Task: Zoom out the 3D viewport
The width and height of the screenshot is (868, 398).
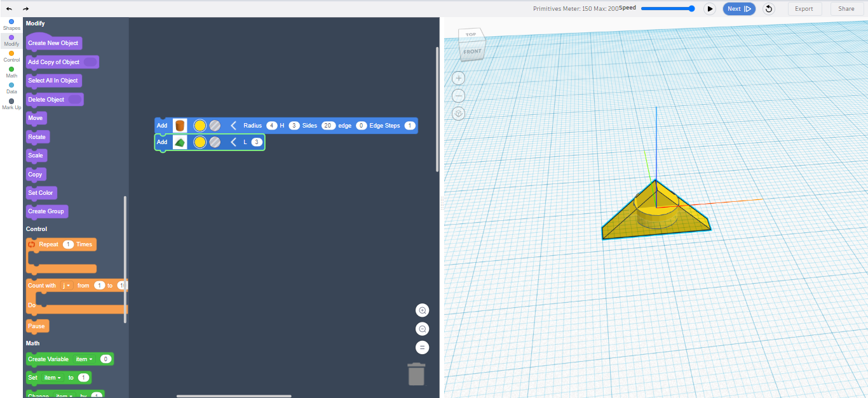Action: point(459,96)
